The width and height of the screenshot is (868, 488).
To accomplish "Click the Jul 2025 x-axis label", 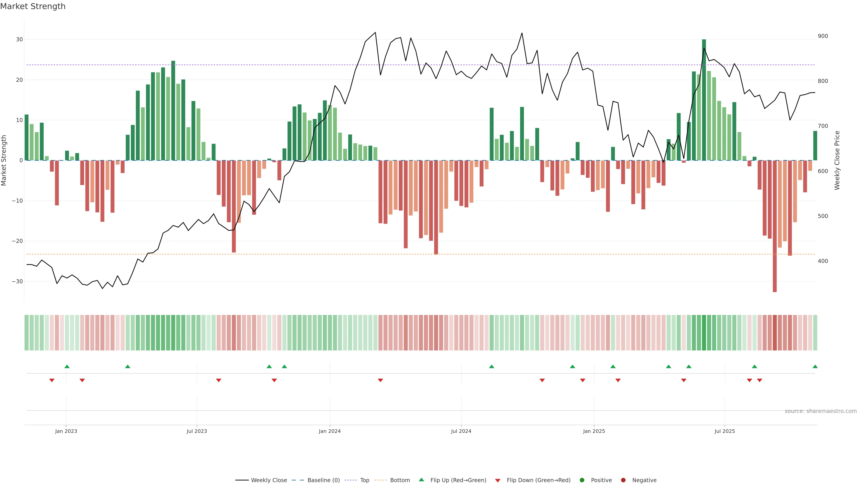I will [x=724, y=431].
